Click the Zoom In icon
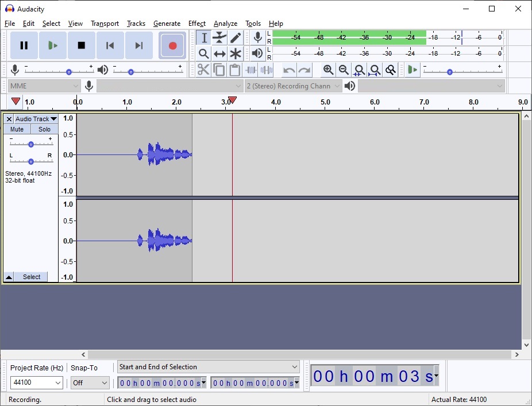The image size is (532, 406). click(x=328, y=70)
